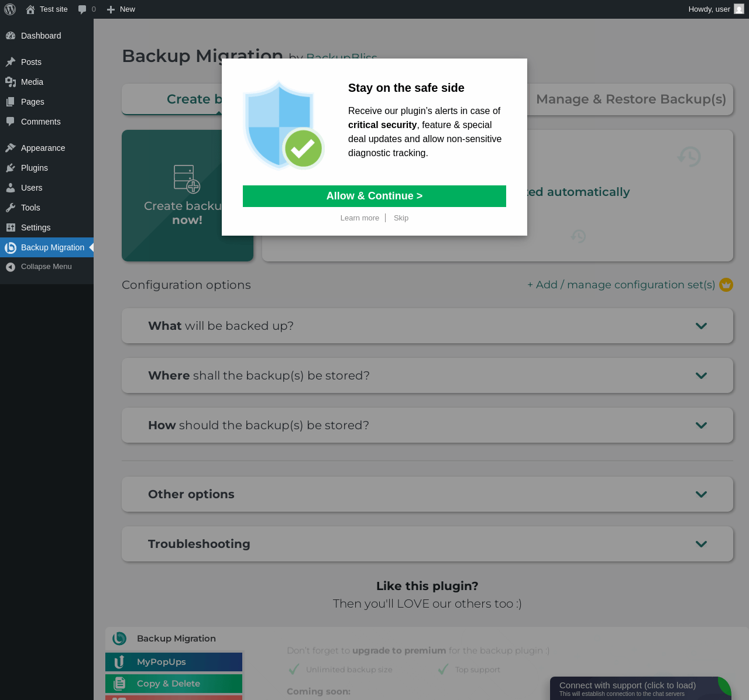Click the Learn more link

coord(360,218)
